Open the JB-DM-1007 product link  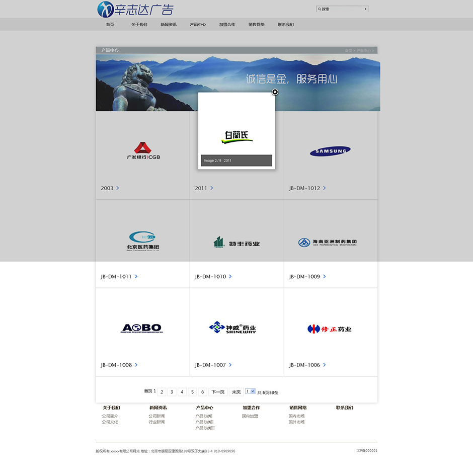[210, 365]
